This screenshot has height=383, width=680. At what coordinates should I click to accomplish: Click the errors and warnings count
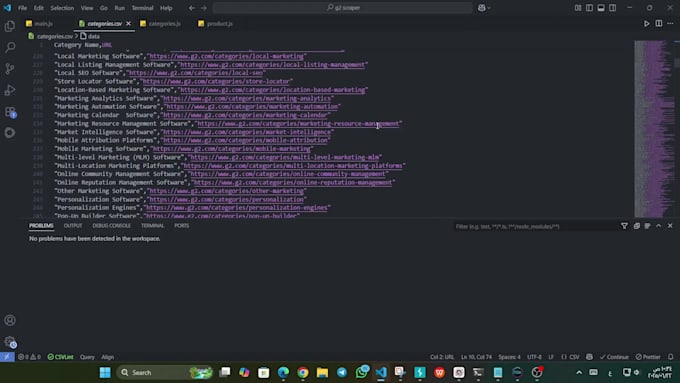29,357
